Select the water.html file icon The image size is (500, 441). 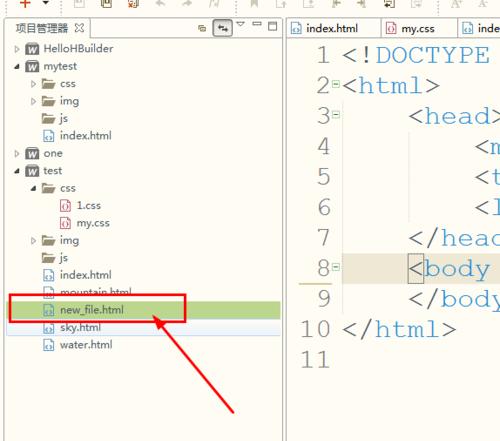[49, 345]
